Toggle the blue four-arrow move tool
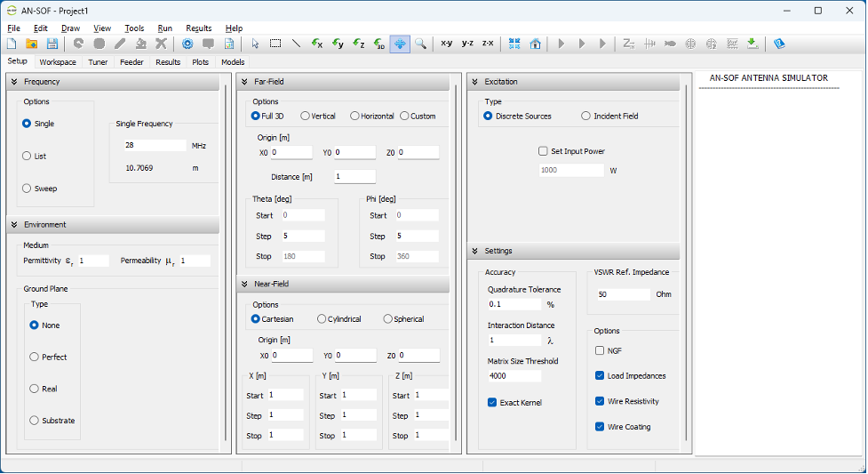Viewport: 868px width, 474px height. (x=400, y=44)
